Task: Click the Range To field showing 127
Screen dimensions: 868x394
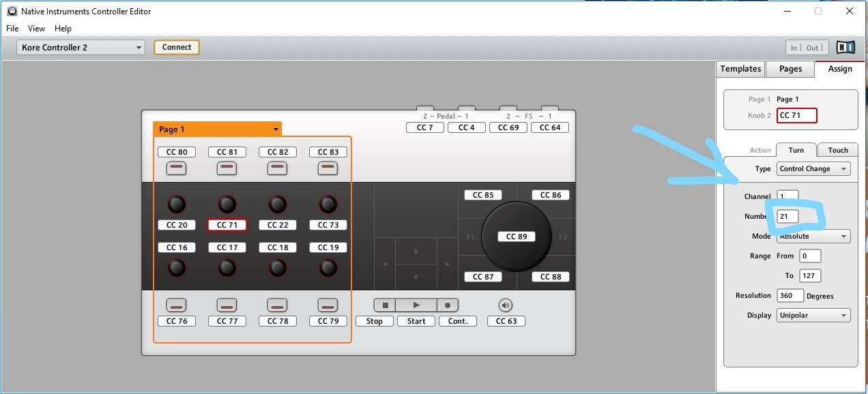Action: click(810, 275)
